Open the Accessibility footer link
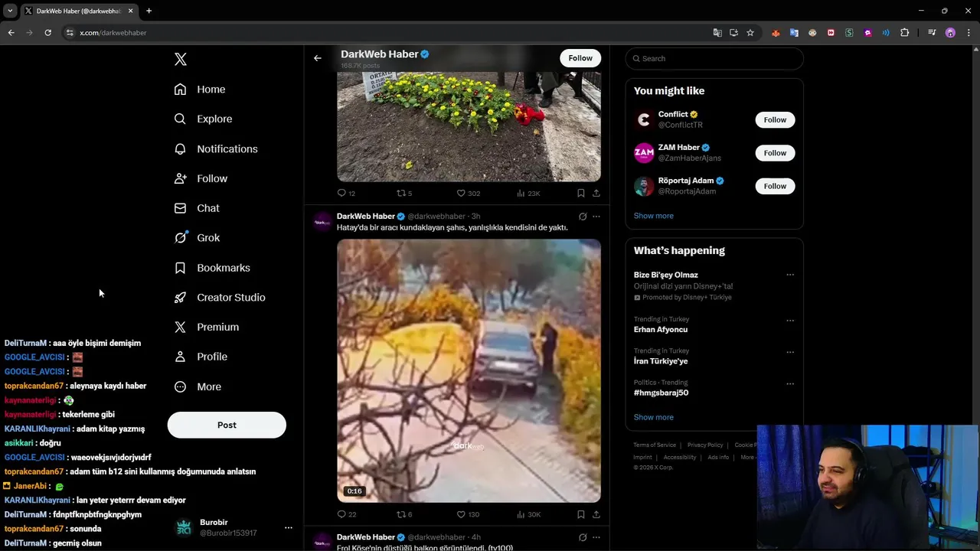Viewport: 980px width, 551px height. click(x=680, y=457)
